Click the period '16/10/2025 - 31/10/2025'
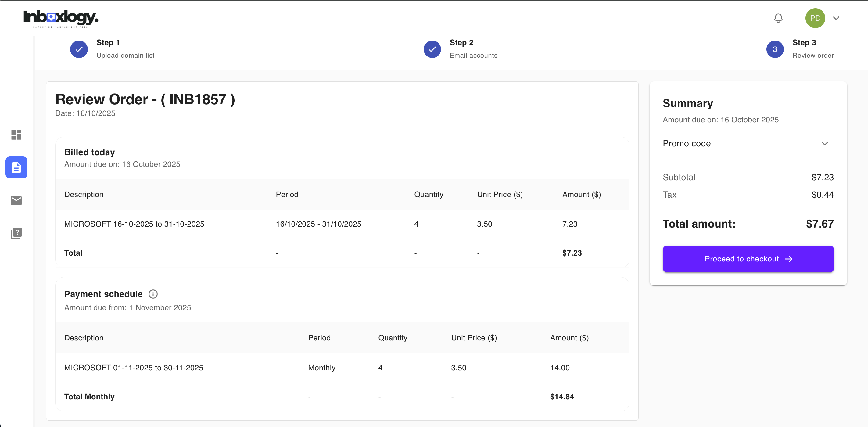868x427 pixels. [318, 224]
